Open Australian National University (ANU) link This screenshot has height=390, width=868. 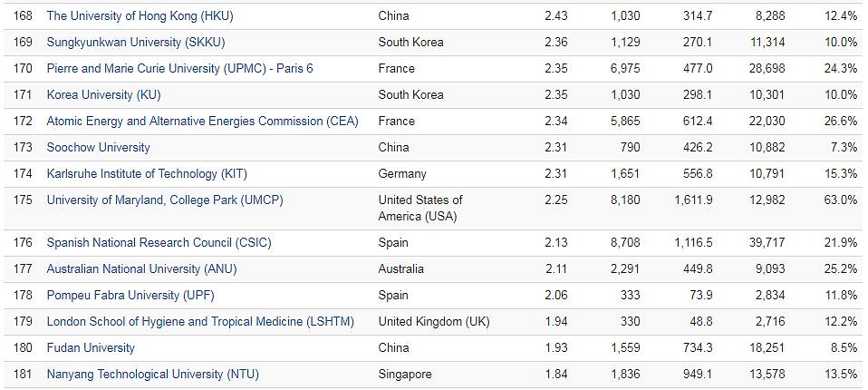[x=143, y=268]
